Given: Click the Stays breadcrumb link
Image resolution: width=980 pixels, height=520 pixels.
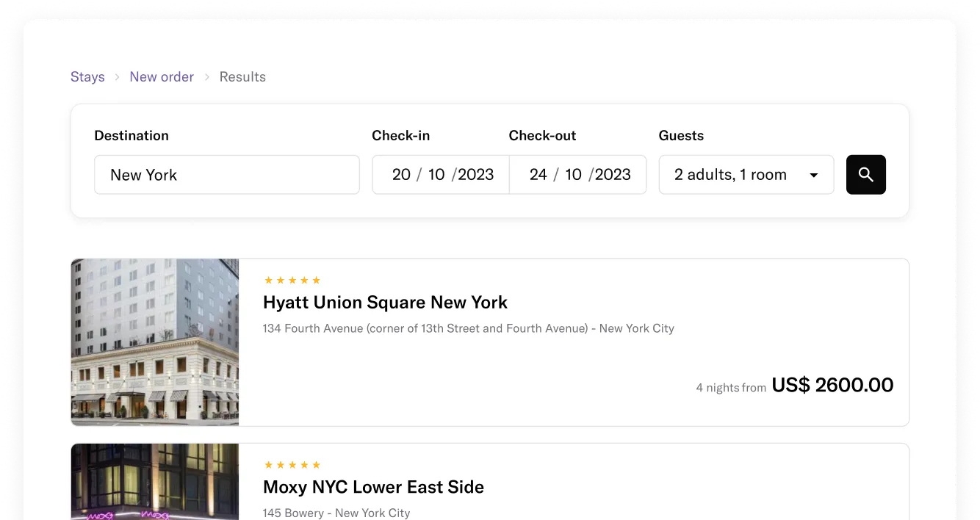Looking at the screenshot, I should [x=87, y=77].
